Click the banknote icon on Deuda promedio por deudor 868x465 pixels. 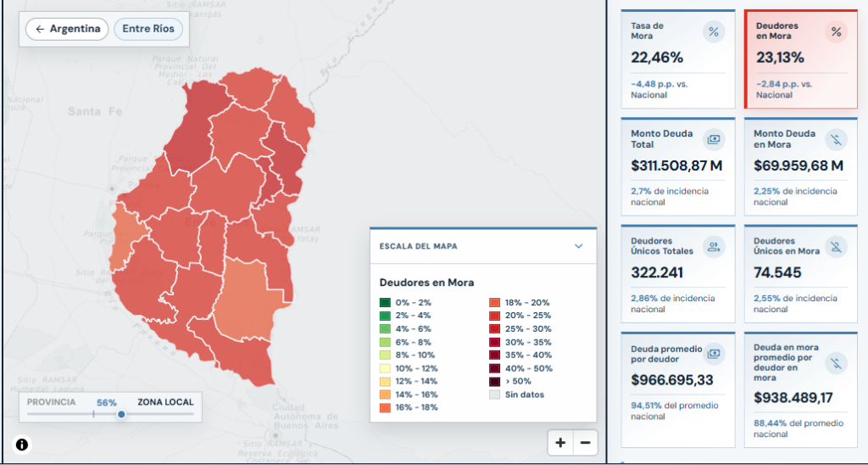[x=714, y=353]
